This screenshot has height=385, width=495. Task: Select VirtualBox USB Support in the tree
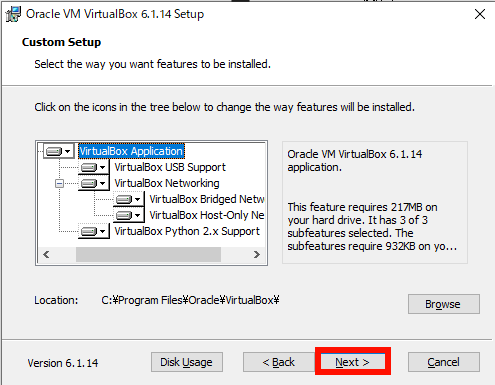click(x=170, y=167)
